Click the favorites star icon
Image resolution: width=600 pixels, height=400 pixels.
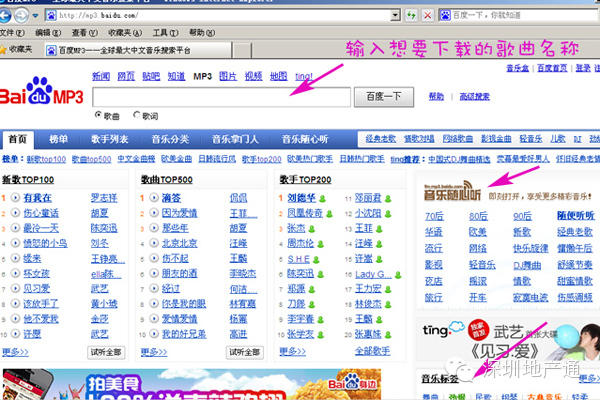tap(3, 50)
